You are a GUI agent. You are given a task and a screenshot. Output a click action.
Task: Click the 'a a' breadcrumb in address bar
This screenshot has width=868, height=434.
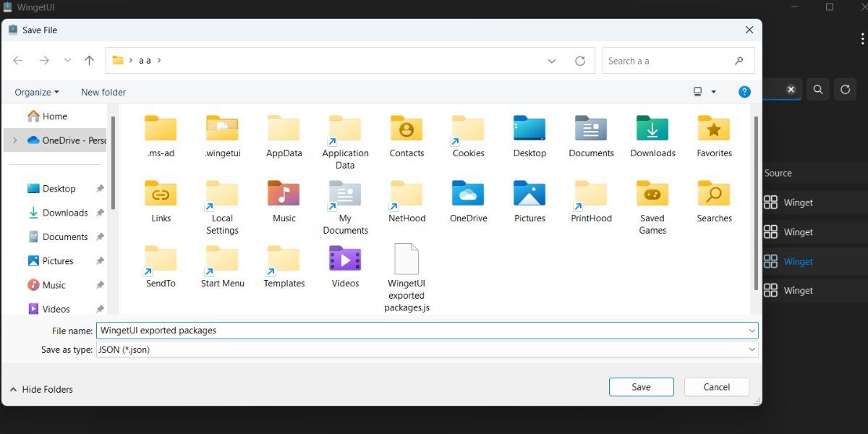click(x=145, y=61)
